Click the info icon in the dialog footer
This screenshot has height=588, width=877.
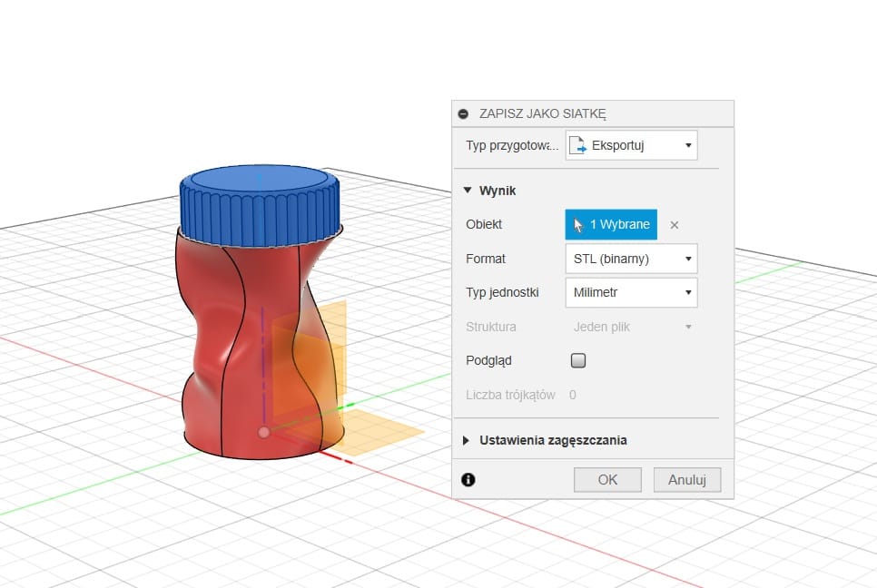[468, 480]
